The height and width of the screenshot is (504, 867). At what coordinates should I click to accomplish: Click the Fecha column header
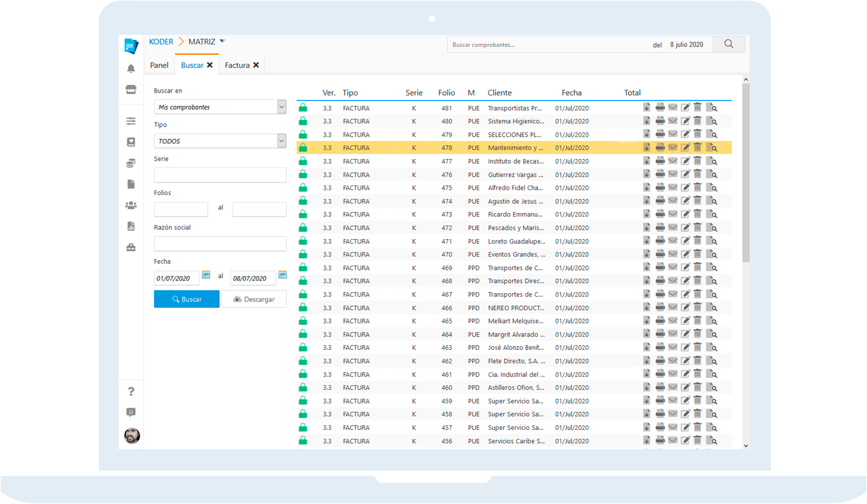pyautogui.click(x=572, y=93)
